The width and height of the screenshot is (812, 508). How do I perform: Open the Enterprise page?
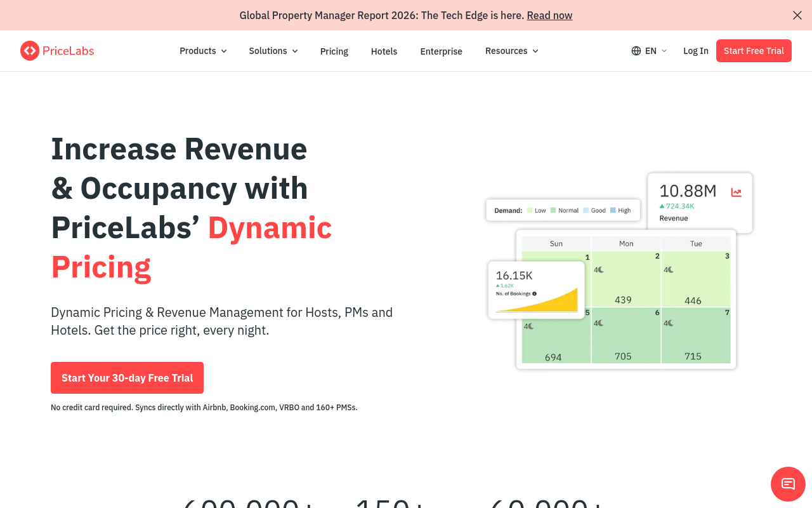click(441, 51)
